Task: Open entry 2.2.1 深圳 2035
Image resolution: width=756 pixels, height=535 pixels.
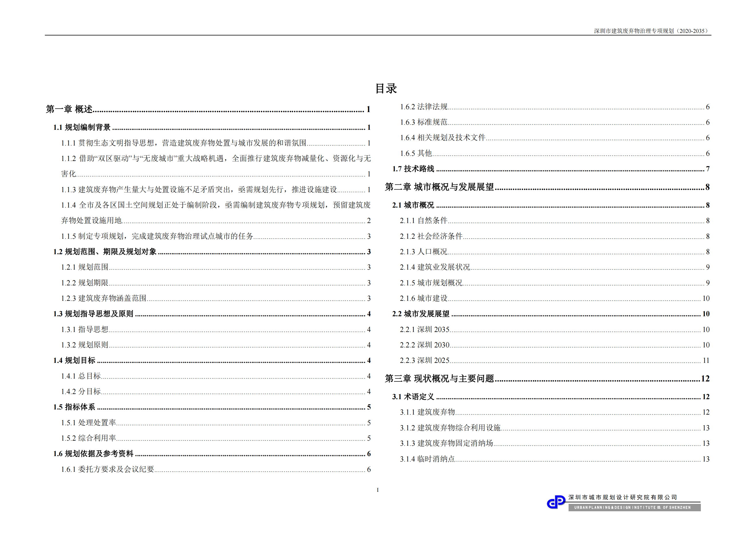Action: (x=555, y=329)
